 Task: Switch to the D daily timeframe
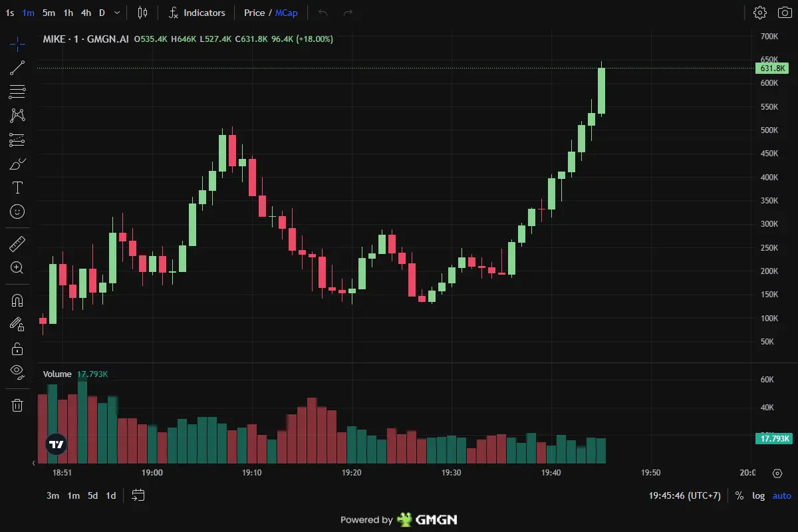point(102,13)
